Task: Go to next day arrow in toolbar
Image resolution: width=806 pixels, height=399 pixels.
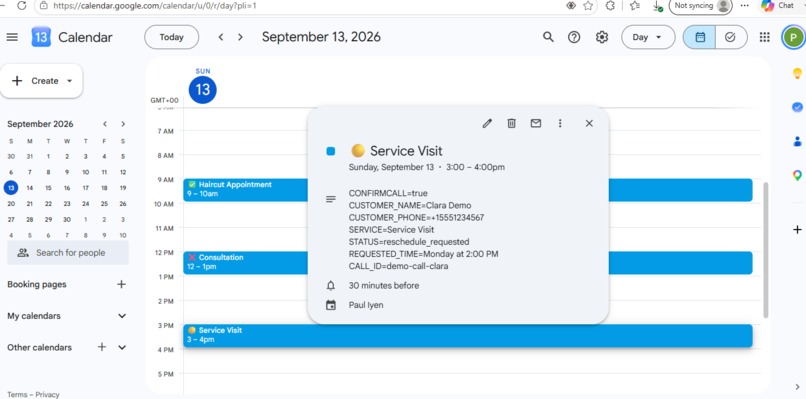Action: [240, 37]
